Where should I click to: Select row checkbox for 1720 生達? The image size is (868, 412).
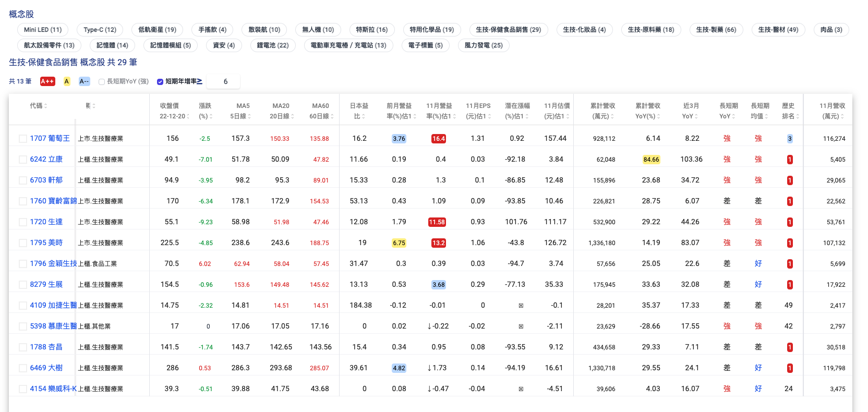click(23, 222)
